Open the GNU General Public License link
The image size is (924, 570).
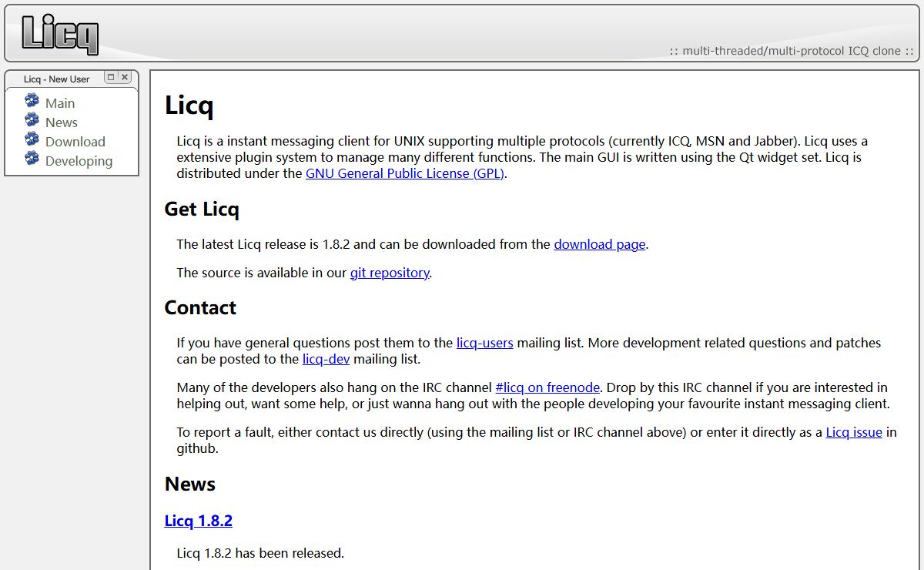click(x=405, y=173)
